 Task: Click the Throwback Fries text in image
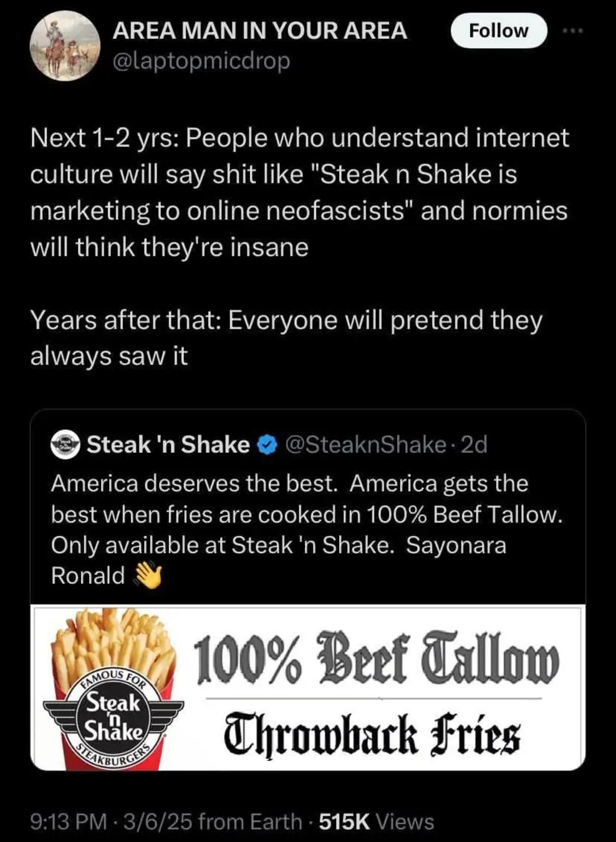click(372, 734)
